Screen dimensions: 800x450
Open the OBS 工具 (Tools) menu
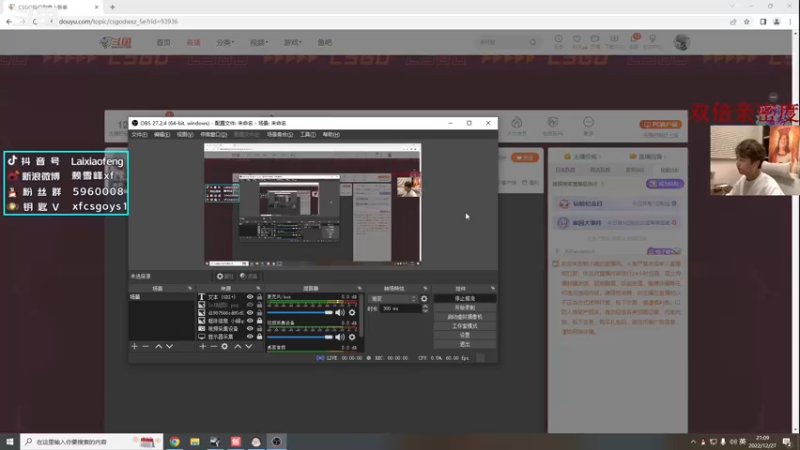[x=308, y=135]
